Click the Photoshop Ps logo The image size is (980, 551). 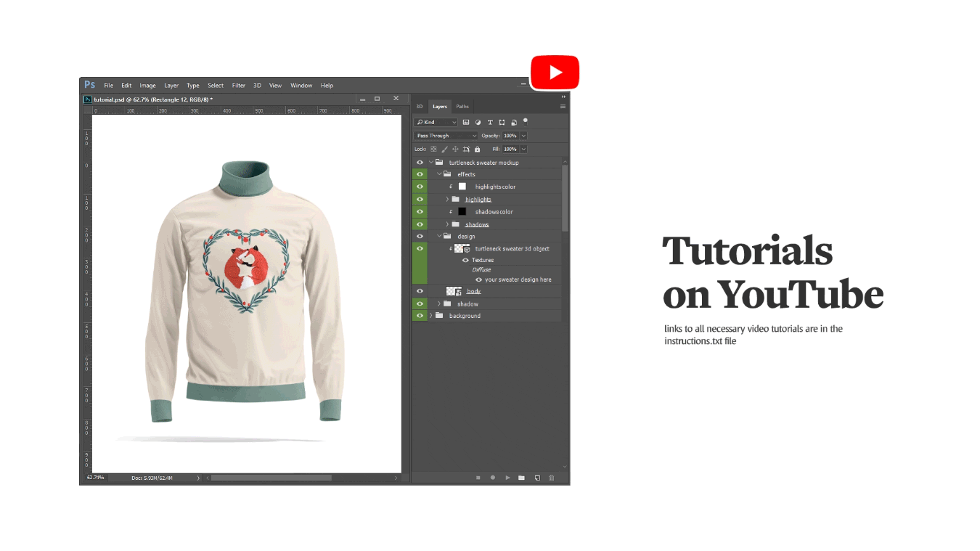(89, 85)
